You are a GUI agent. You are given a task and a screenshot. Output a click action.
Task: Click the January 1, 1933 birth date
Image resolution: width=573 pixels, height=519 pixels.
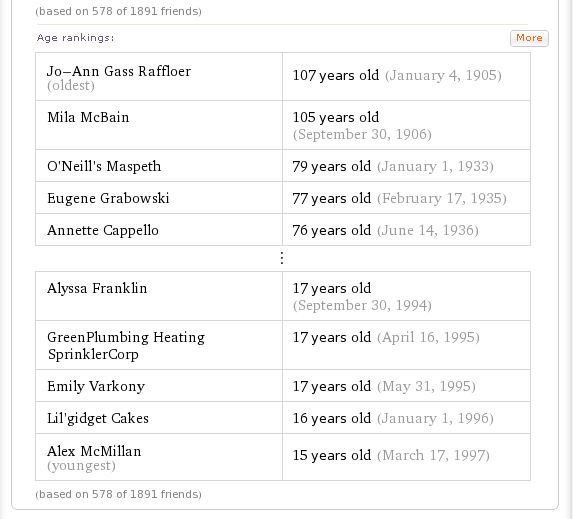435,167
